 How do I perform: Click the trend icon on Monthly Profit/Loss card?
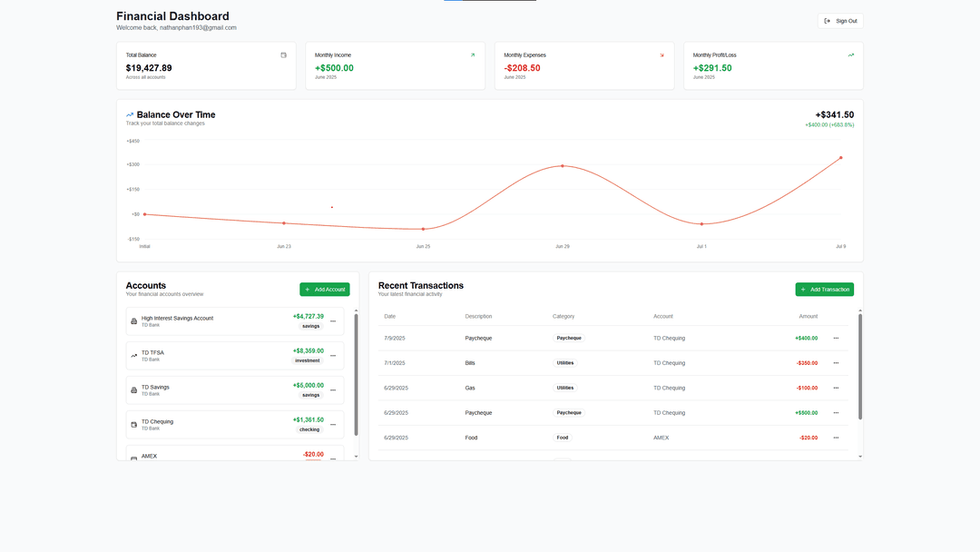pyautogui.click(x=851, y=55)
